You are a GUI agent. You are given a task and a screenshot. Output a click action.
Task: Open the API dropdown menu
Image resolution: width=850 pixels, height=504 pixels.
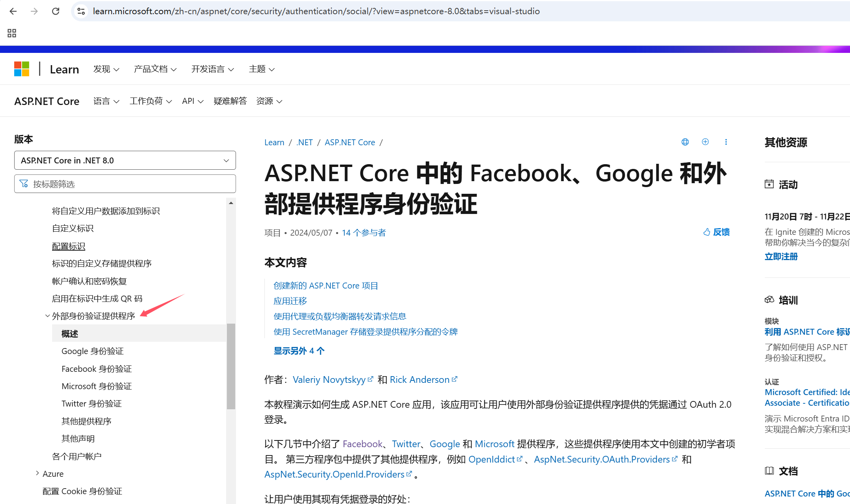[193, 101]
